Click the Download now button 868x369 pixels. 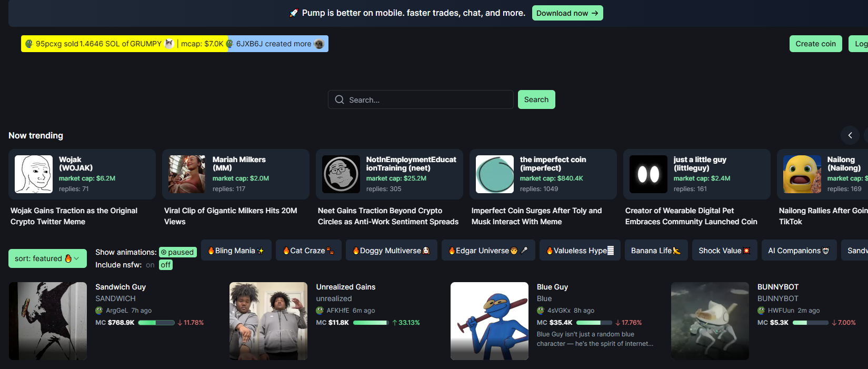pos(567,13)
